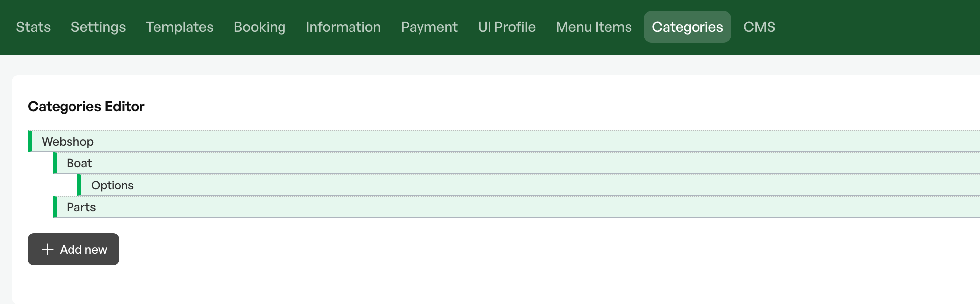Switch to the Settings tab
980x304 pixels.
(98, 27)
